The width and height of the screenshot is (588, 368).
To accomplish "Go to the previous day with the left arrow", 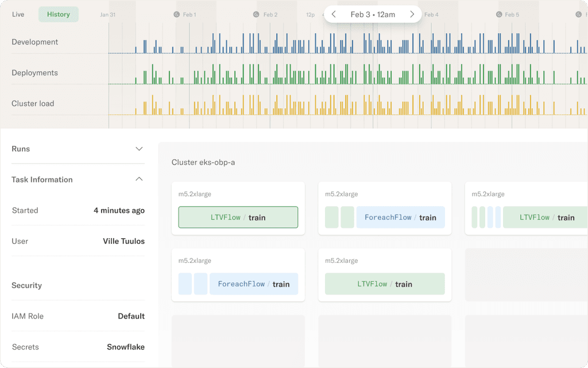I will pos(334,14).
